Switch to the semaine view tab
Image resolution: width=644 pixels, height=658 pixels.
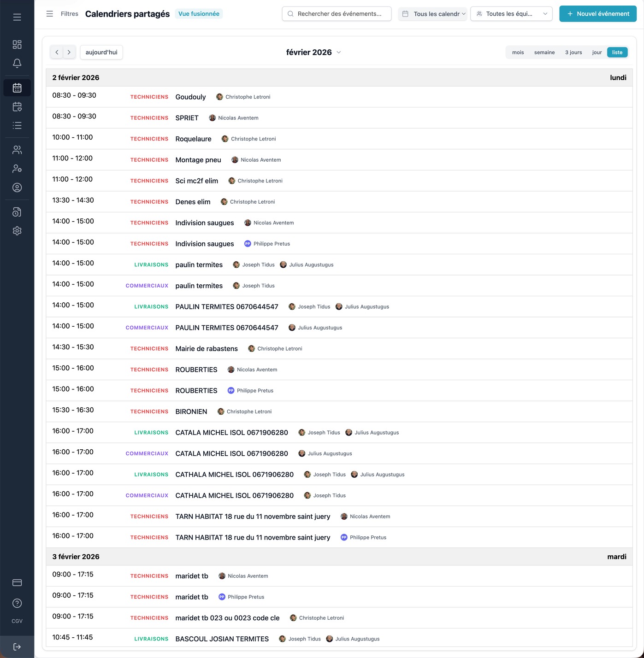pyautogui.click(x=544, y=53)
